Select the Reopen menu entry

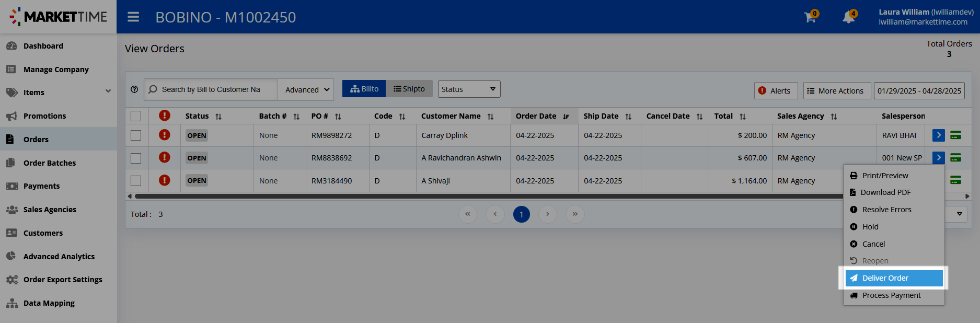pos(894,261)
